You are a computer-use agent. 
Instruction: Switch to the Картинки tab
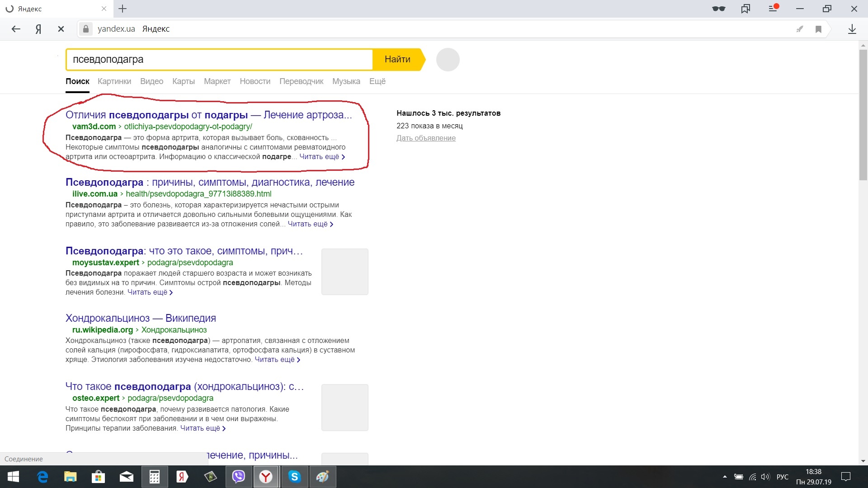(x=114, y=81)
